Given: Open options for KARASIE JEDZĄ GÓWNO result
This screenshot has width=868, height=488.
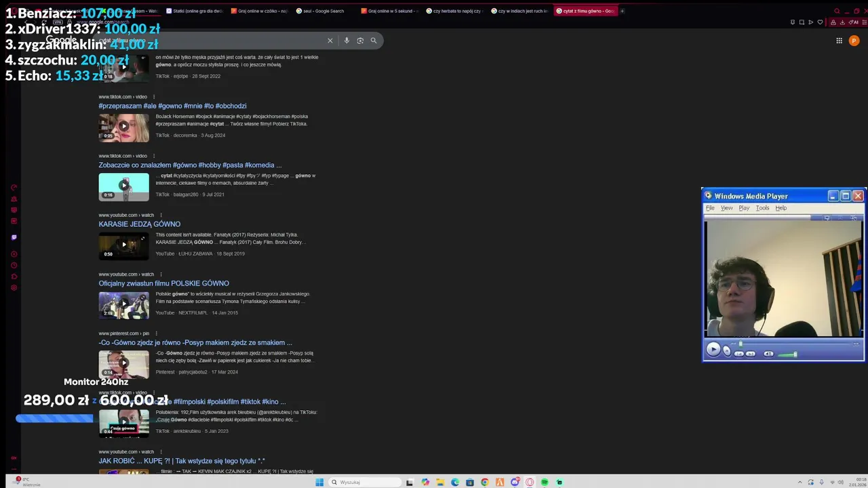Looking at the screenshot, I should (x=161, y=215).
